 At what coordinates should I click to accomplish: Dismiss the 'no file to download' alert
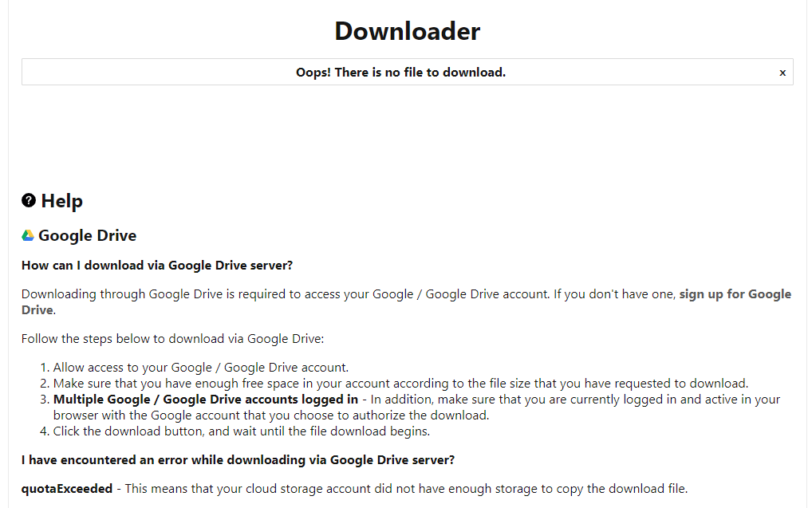point(782,73)
